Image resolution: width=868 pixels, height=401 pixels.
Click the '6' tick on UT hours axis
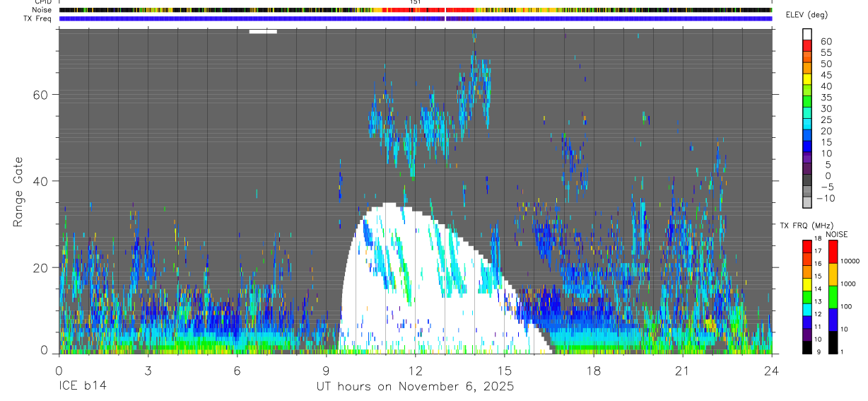tap(237, 371)
